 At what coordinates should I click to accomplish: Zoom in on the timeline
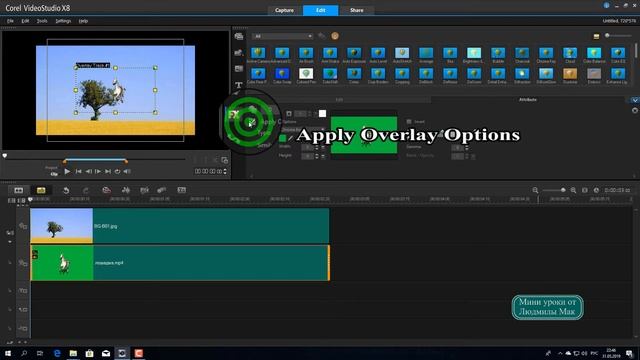click(x=573, y=190)
